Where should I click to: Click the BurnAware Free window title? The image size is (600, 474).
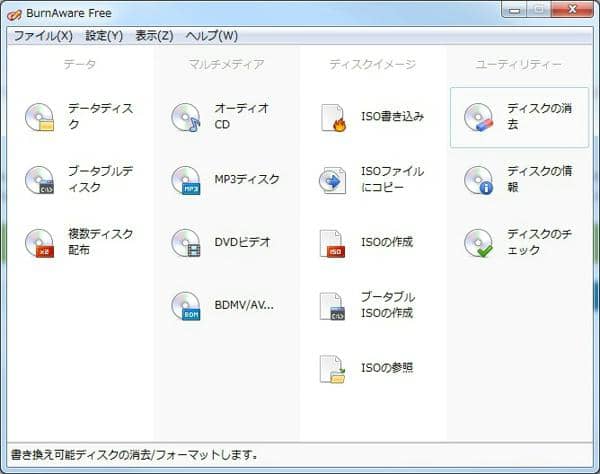point(69,13)
